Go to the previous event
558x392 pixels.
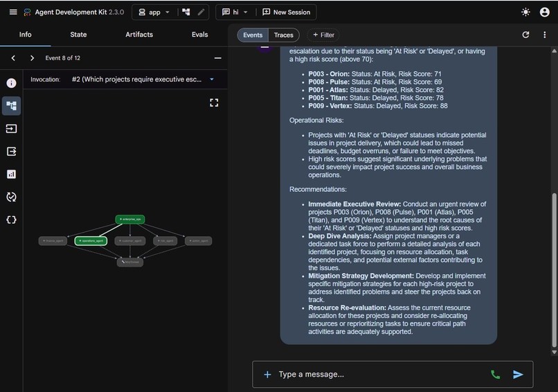pos(13,57)
